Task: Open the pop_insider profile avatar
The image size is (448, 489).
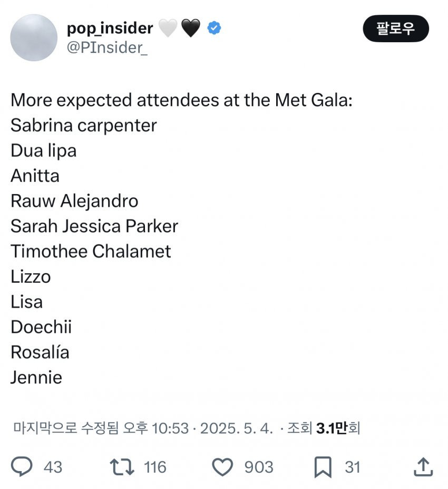Action: coord(34,37)
